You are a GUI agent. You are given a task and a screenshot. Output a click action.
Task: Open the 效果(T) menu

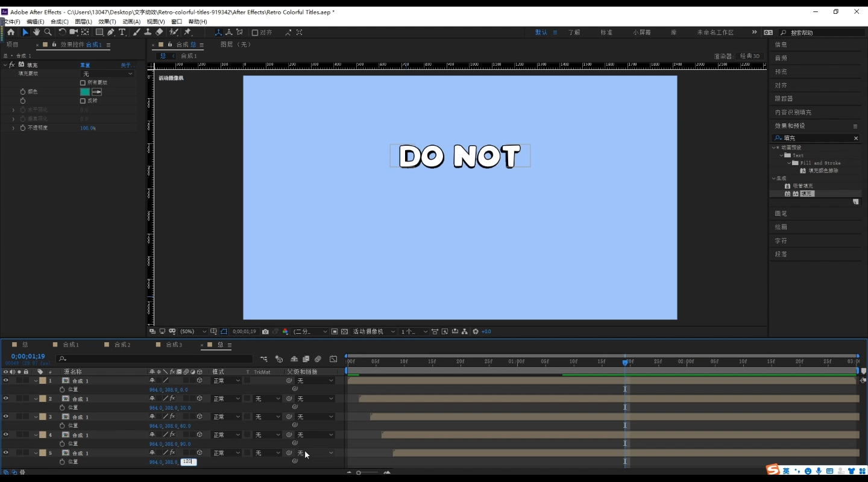tap(107, 22)
